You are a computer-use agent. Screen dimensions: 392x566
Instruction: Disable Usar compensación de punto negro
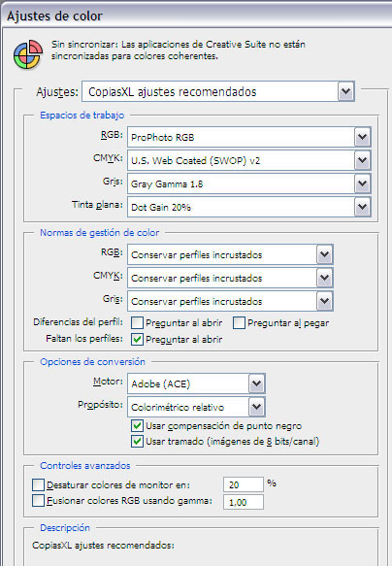coord(137,425)
